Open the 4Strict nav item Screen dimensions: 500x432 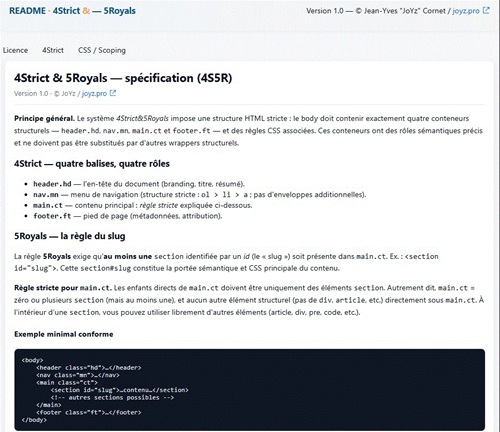click(x=53, y=50)
